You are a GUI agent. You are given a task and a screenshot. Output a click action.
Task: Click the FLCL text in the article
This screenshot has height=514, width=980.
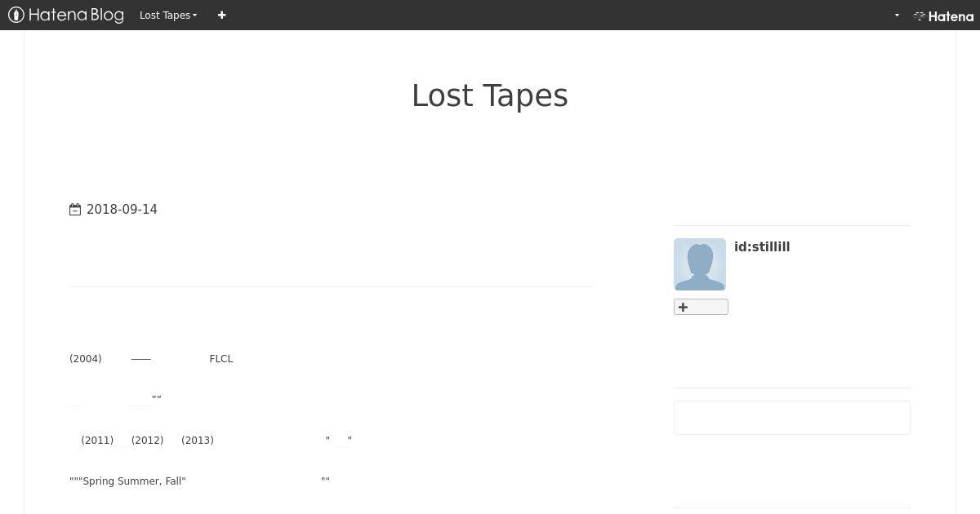click(x=221, y=359)
